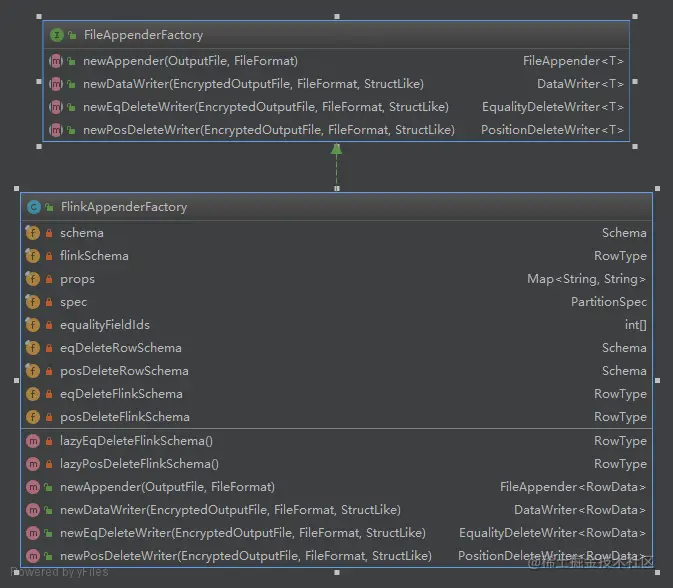
Task: Click the public visibility icon beside FileAppenderFactory title
Action: pyautogui.click(x=72, y=35)
